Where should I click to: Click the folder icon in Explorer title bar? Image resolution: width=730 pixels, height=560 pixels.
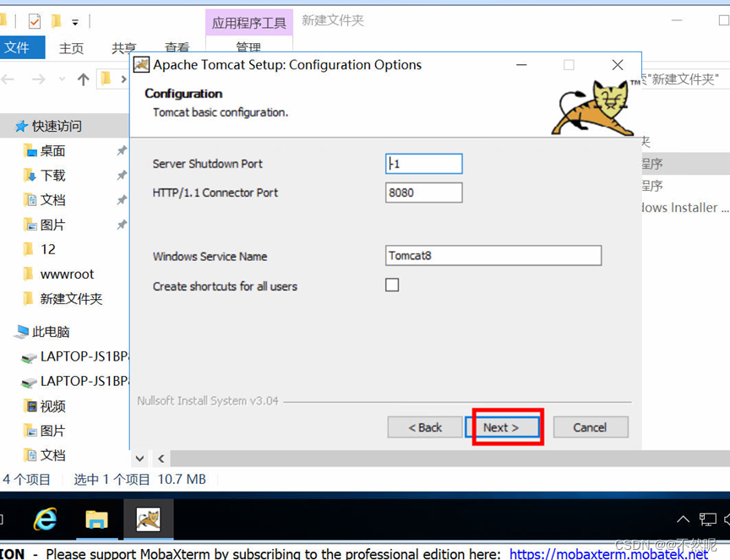pos(3,20)
